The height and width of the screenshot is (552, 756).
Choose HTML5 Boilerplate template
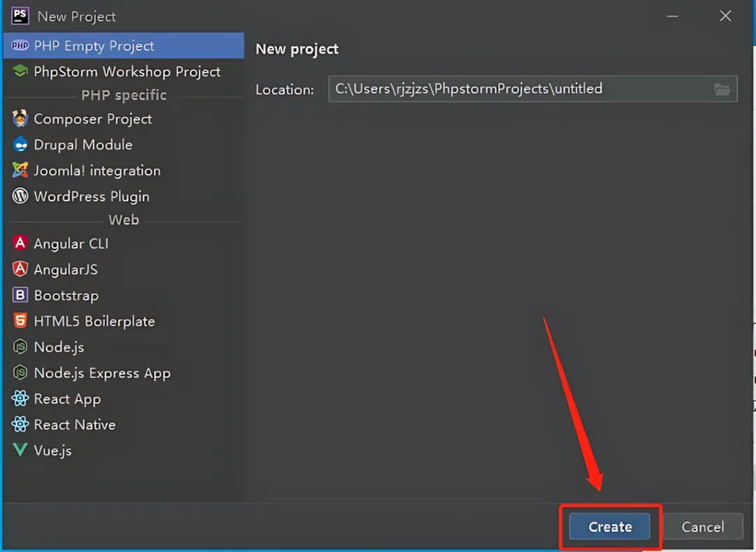click(x=124, y=321)
